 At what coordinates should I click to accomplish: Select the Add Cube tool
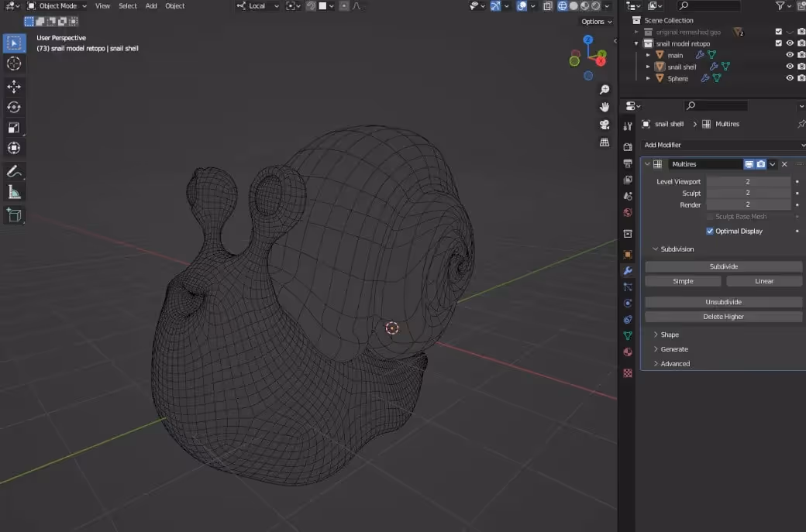[x=14, y=215]
